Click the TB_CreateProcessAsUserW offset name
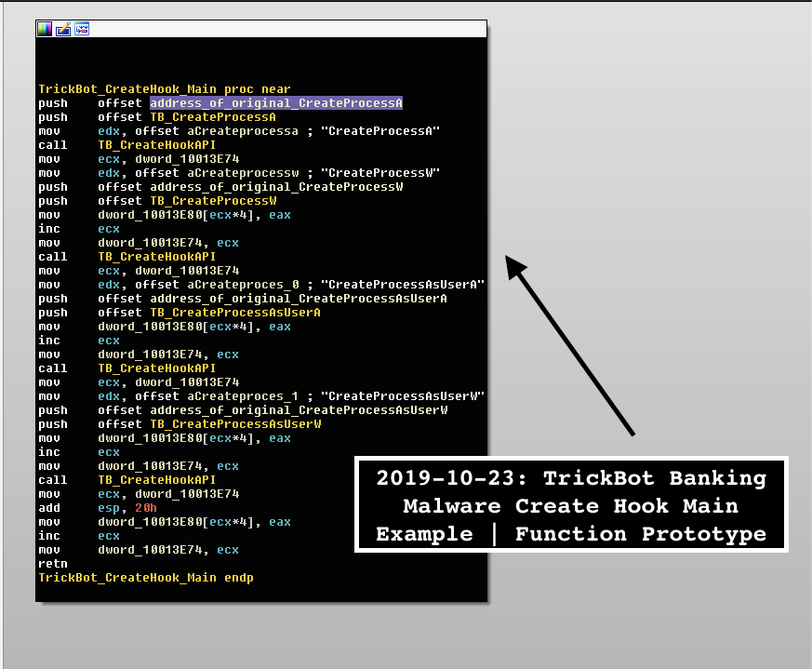The height and width of the screenshot is (669, 812). (x=235, y=424)
